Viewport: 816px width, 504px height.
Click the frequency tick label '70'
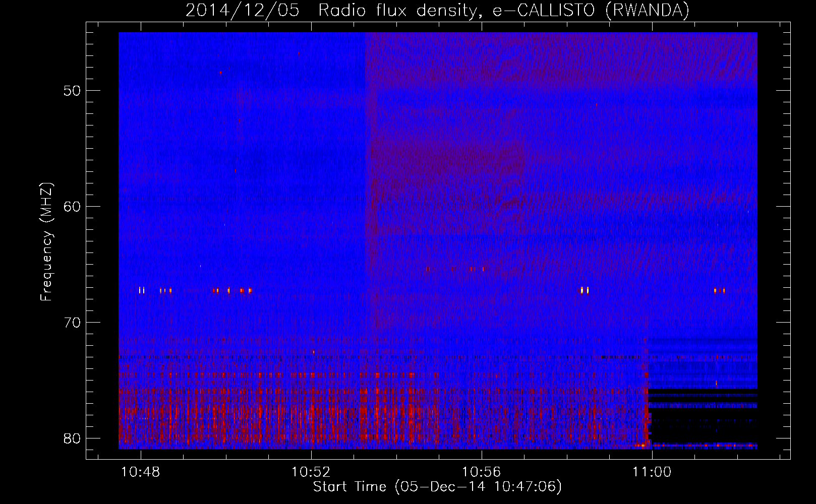[73, 323]
